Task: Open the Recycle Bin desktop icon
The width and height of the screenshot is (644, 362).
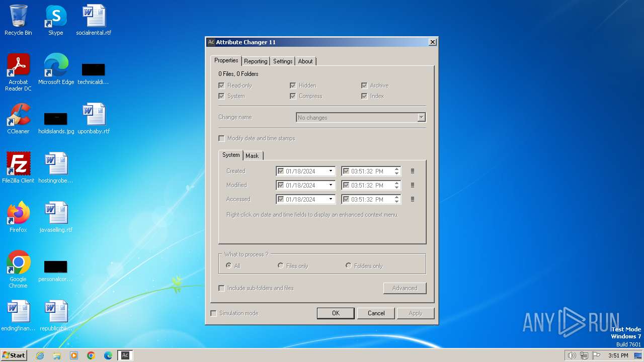Action: tap(18, 20)
